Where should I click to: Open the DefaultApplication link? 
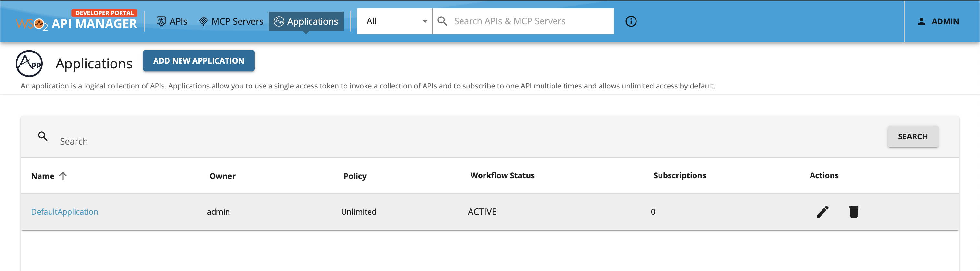coord(65,212)
